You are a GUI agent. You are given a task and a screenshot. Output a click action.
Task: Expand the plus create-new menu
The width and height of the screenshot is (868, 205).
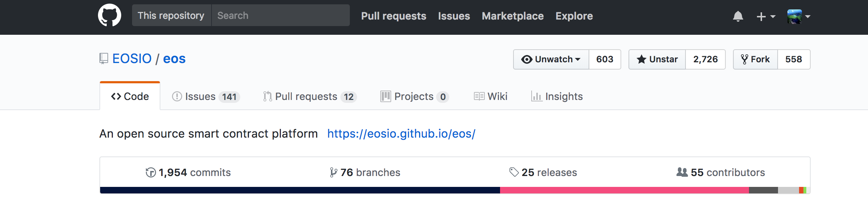766,16
